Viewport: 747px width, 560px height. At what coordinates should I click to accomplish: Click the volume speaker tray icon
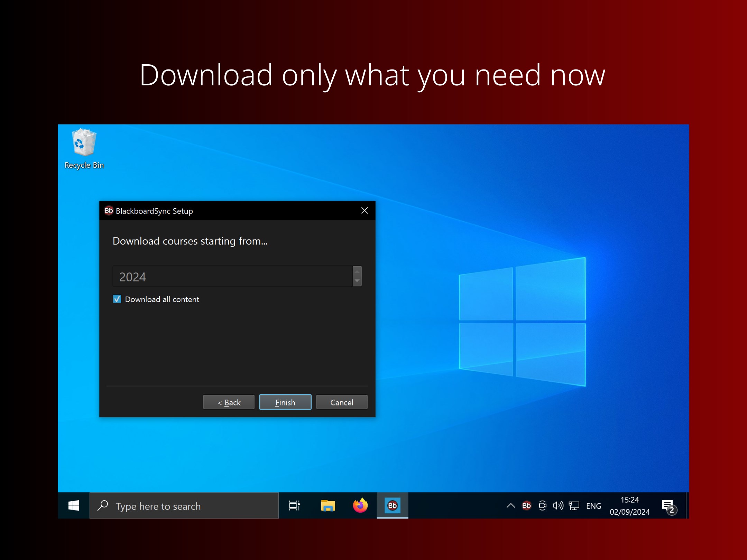pyautogui.click(x=558, y=506)
